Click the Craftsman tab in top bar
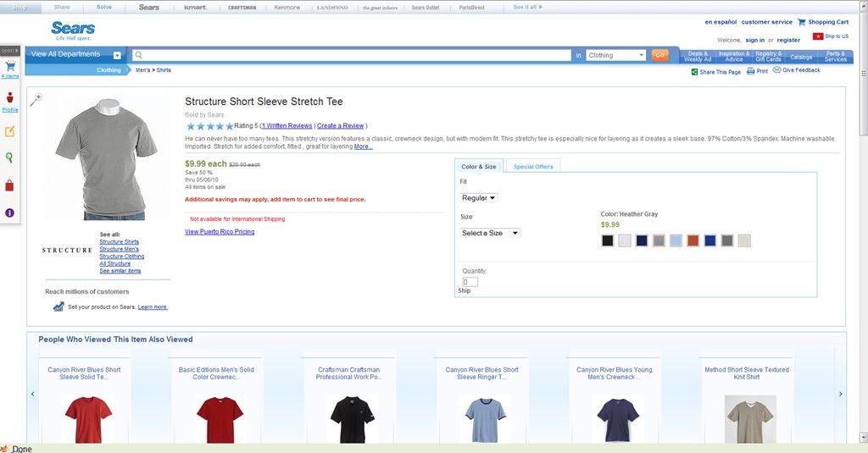The width and height of the screenshot is (868, 453). [x=242, y=8]
